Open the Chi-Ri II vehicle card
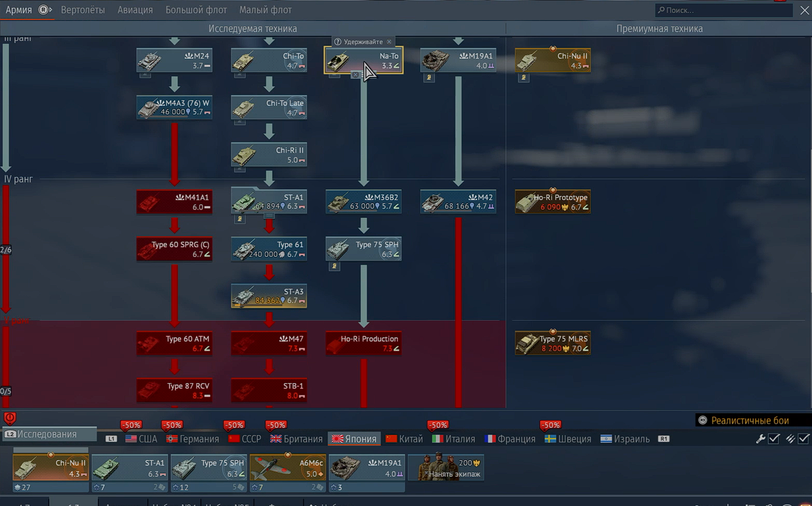Screen dimensions: 812x506 (x=269, y=155)
